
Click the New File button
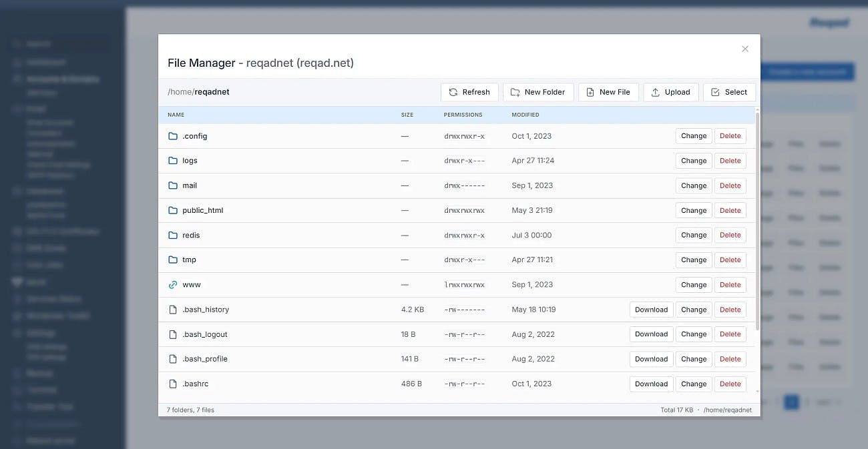(x=608, y=92)
